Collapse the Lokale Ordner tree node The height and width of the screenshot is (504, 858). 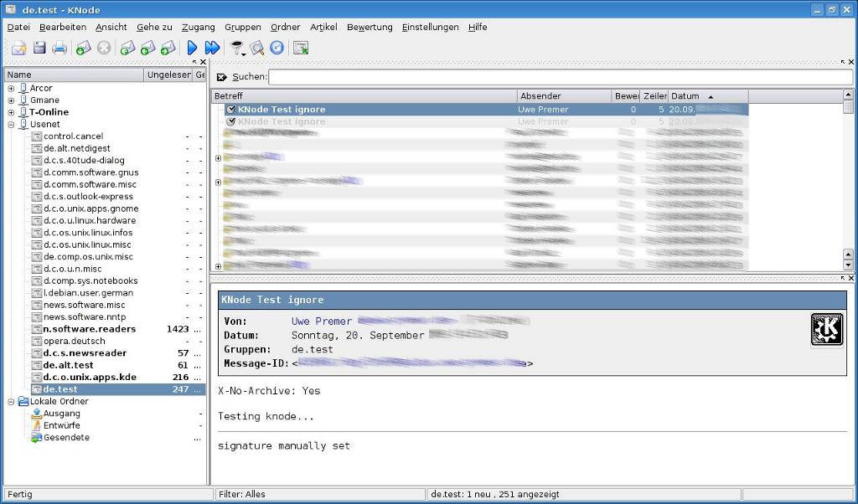click(11, 401)
